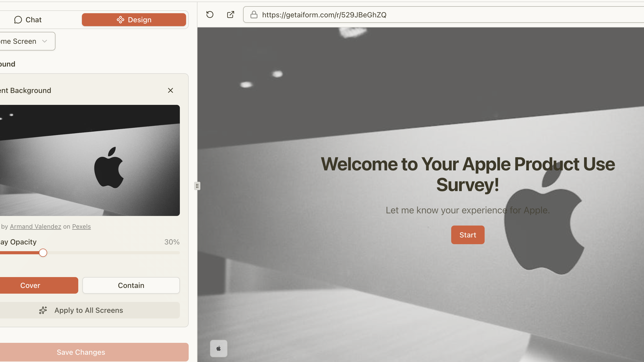The height and width of the screenshot is (362, 644).
Task: Click the getaiform URL address field
Action: [x=324, y=15]
